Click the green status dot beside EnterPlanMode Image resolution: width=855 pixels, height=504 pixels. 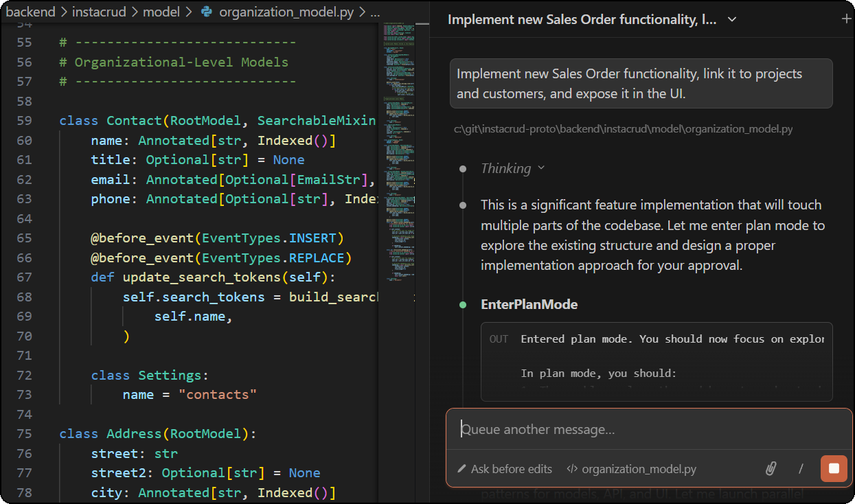(x=463, y=305)
